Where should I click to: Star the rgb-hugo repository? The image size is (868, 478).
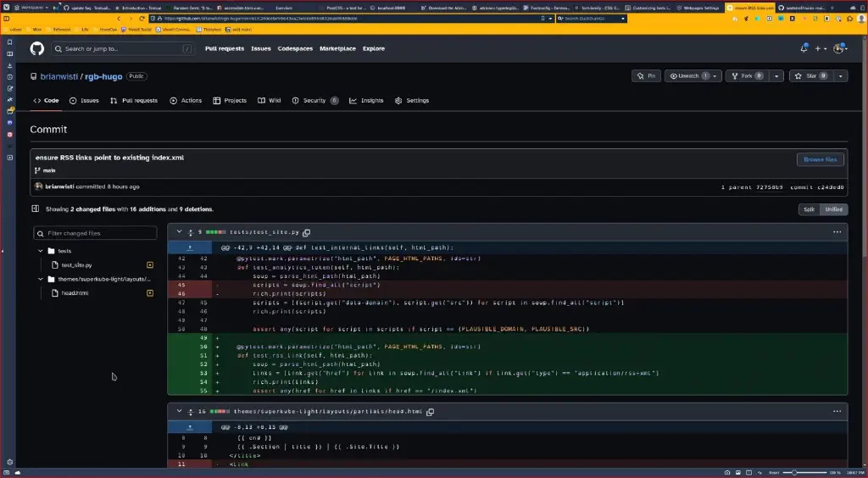click(x=811, y=75)
